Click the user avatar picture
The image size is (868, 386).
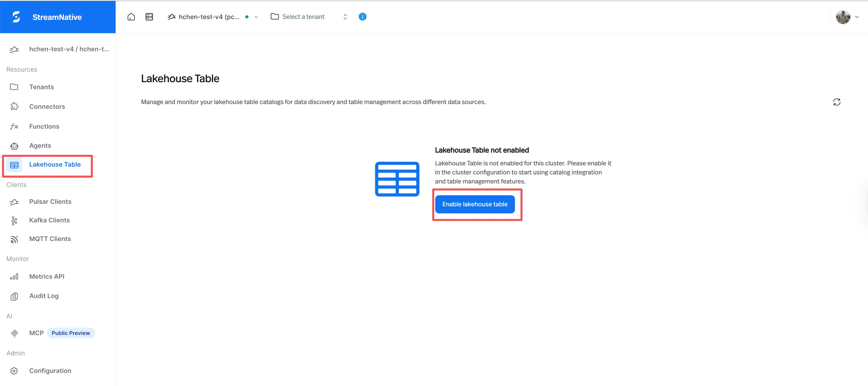[843, 17]
